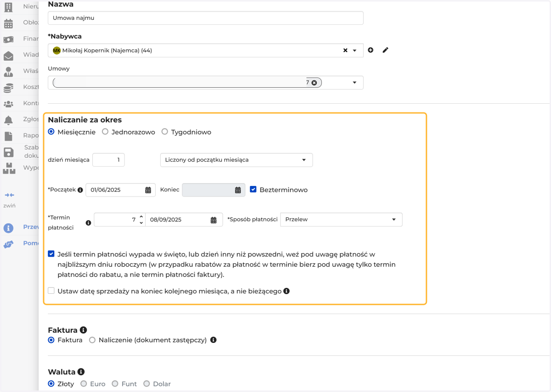551x392 pixels.
Task: Show info next to Ustaw datę sprzedaży option
Action: 287,291
